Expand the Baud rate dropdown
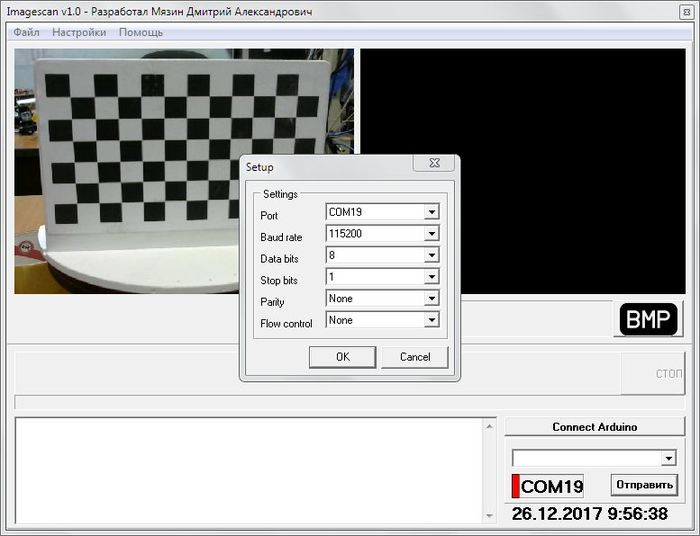 (431, 234)
